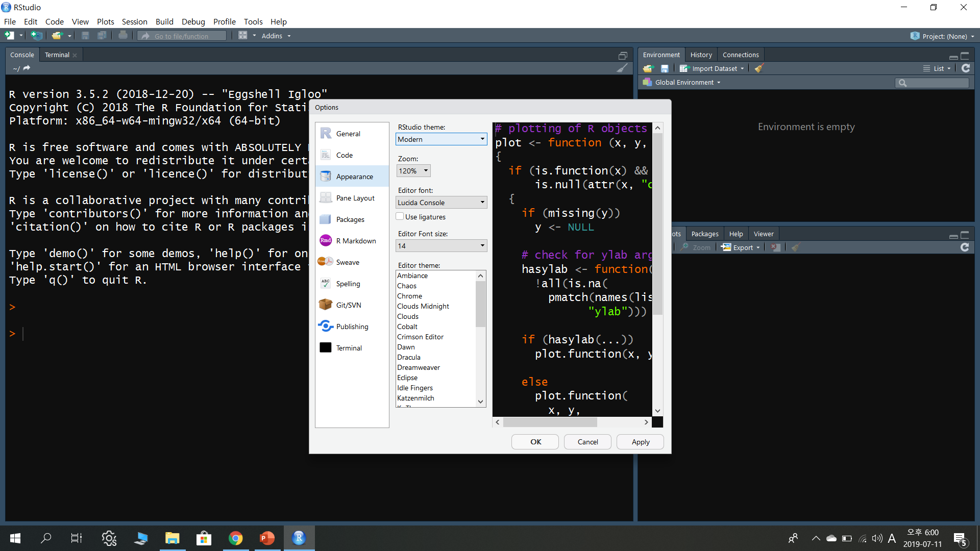Screen dimensions: 980x551
Task: Click the Cancel button in Options
Action: 587,442
